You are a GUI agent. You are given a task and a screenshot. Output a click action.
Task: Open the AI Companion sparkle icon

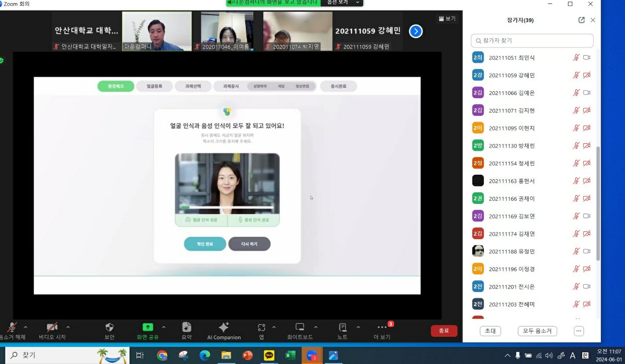(x=224, y=327)
